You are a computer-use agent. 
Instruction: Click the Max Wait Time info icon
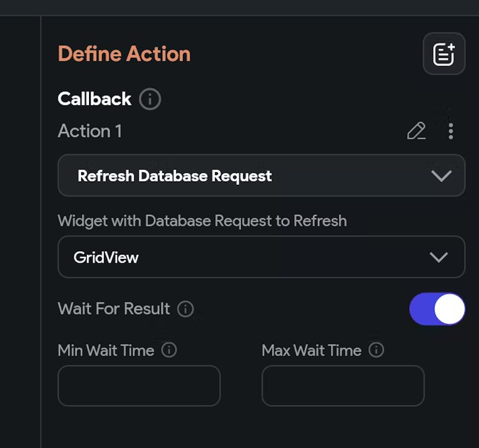(376, 350)
